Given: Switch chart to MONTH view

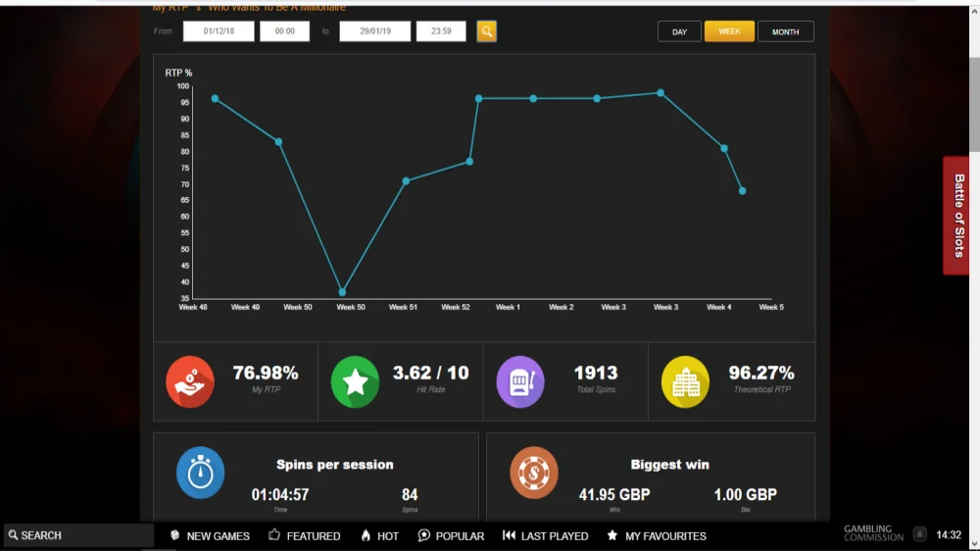Looking at the screenshot, I should [x=786, y=32].
